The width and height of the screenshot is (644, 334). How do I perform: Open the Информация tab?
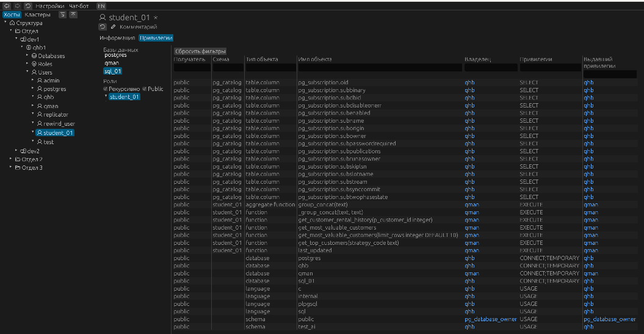click(x=117, y=38)
